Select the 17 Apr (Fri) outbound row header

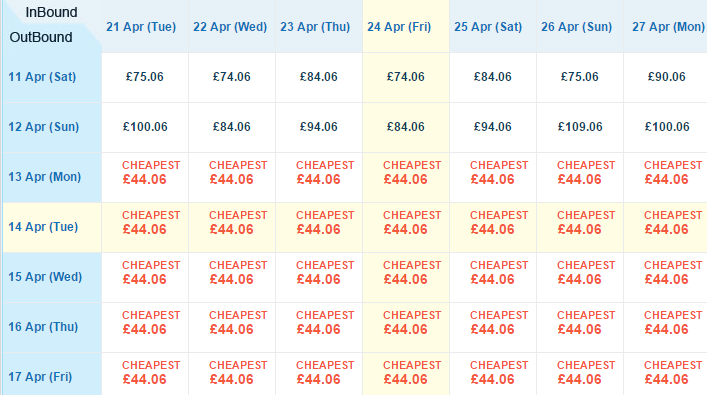[x=40, y=377]
